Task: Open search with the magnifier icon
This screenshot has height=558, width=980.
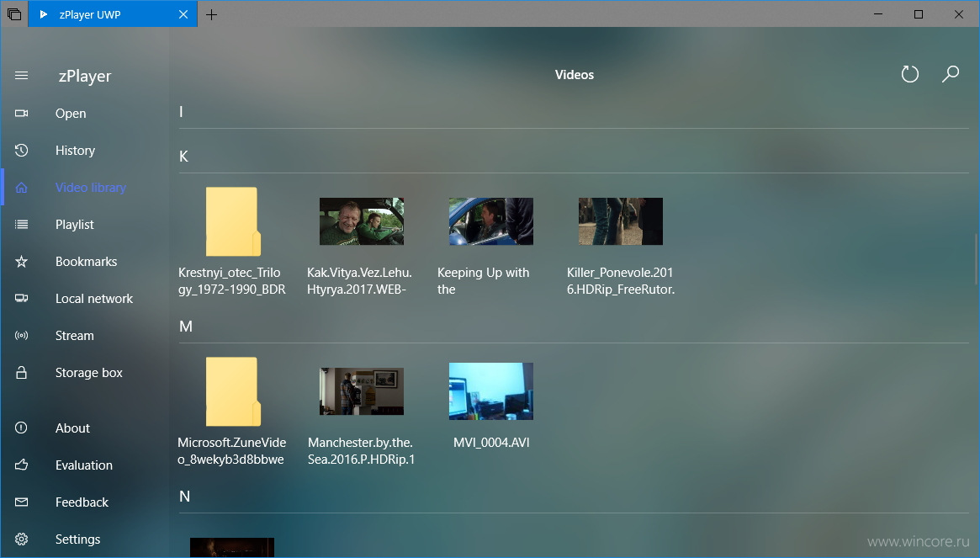Action: [x=951, y=74]
